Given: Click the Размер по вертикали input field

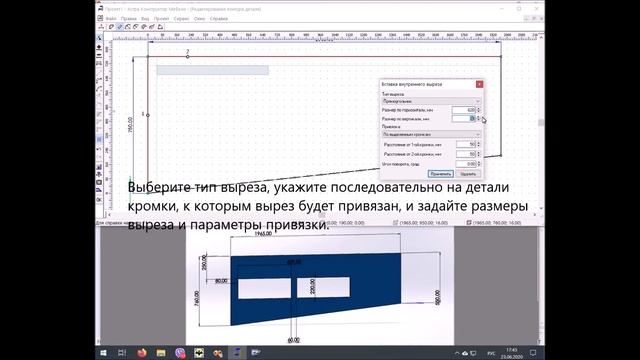Looking at the screenshot, I should tap(464, 119).
